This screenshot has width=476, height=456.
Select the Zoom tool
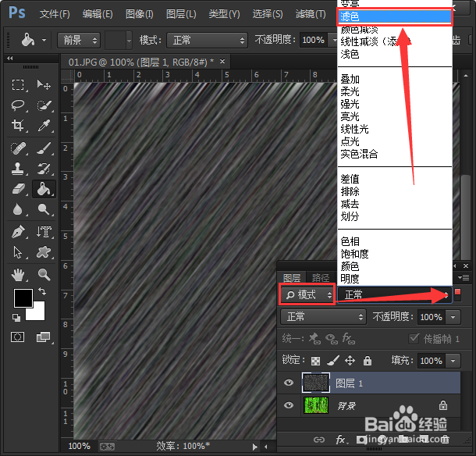(x=44, y=275)
